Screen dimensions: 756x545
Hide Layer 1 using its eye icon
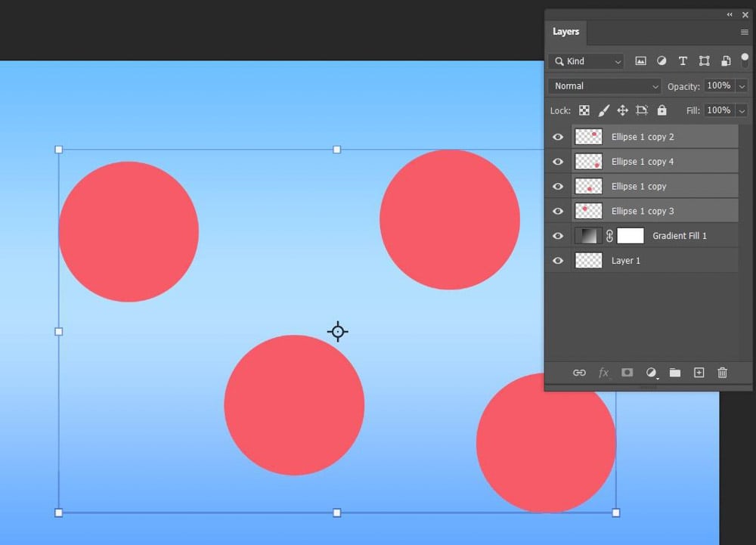[x=558, y=261]
